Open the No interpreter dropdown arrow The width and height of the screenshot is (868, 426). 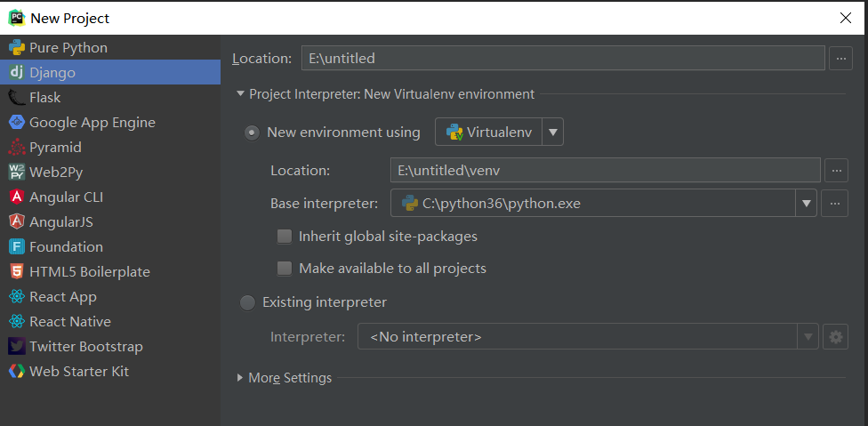(x=808, y=336)
